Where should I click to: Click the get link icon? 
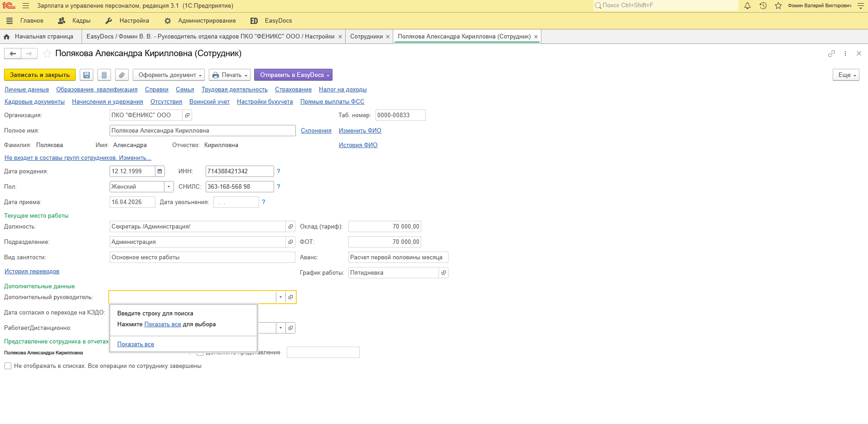[831, 53]
